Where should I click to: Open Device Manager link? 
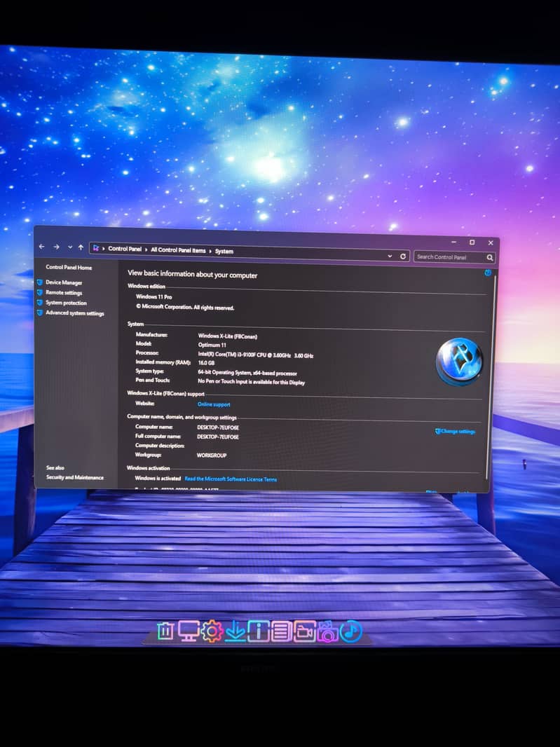click(64, 282)
